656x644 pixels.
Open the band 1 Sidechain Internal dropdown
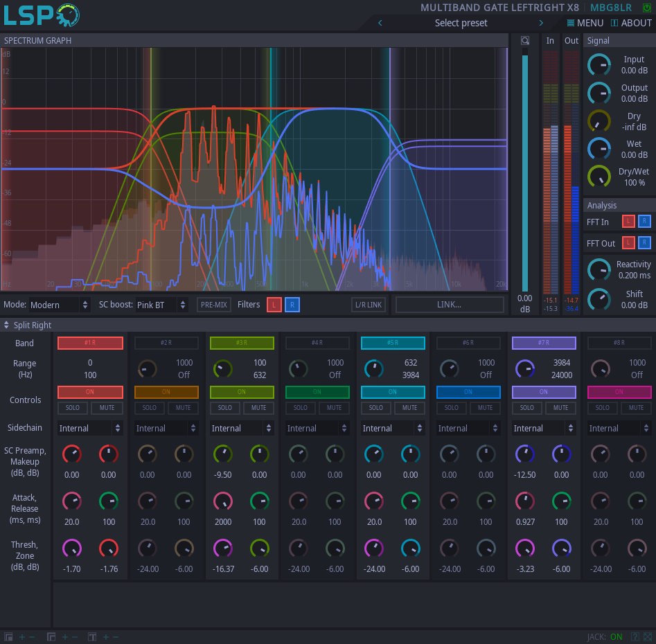click(x=90, y=429)
